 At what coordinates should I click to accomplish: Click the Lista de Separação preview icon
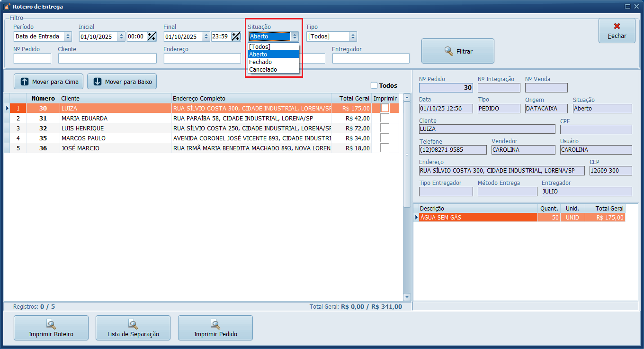tap(133, 324)
